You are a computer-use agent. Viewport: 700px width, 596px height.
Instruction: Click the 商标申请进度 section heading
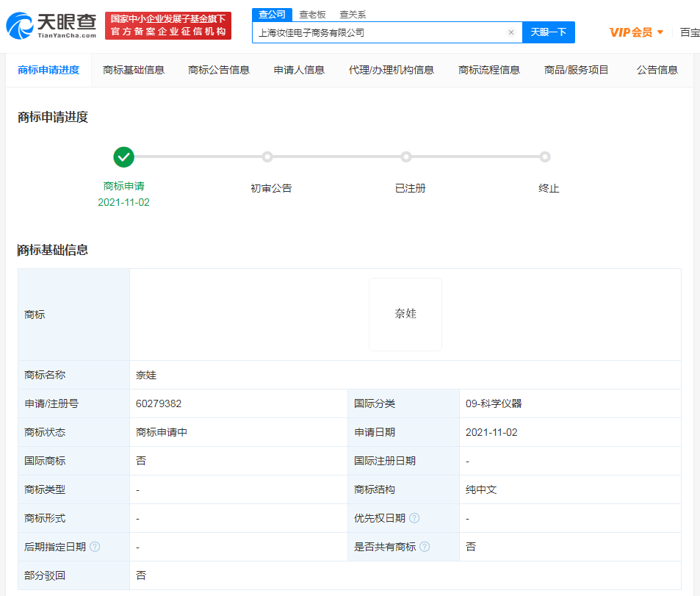(53, 117)
